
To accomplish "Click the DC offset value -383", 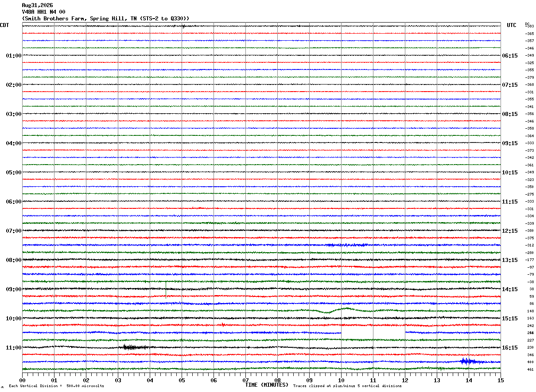I will pyautogui.click(x=529, y=27).
